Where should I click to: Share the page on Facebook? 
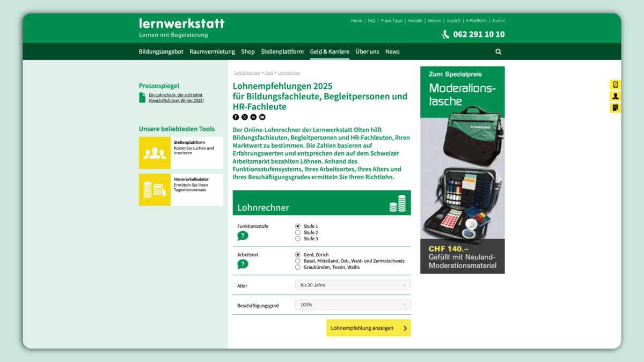pos(236,117)
